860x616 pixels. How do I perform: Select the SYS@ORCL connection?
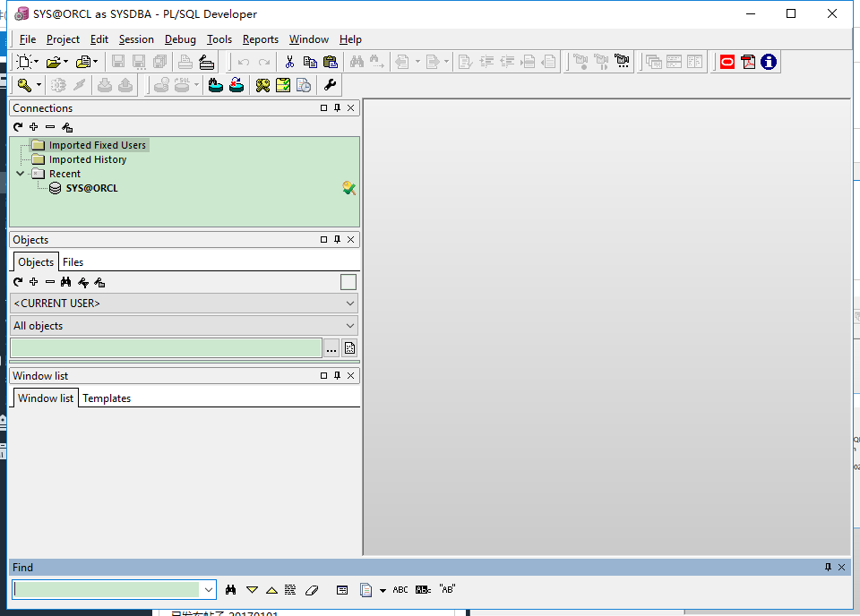coord(91,188)
